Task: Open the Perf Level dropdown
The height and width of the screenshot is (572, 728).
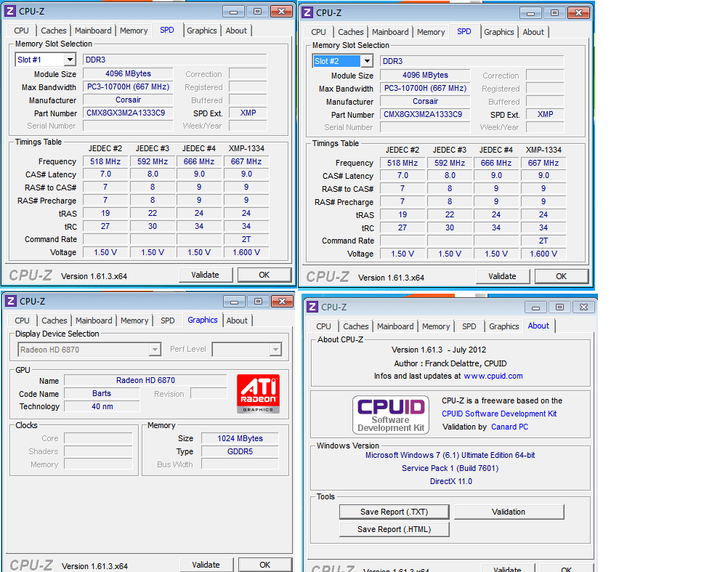Action: [x=275, y=349]
